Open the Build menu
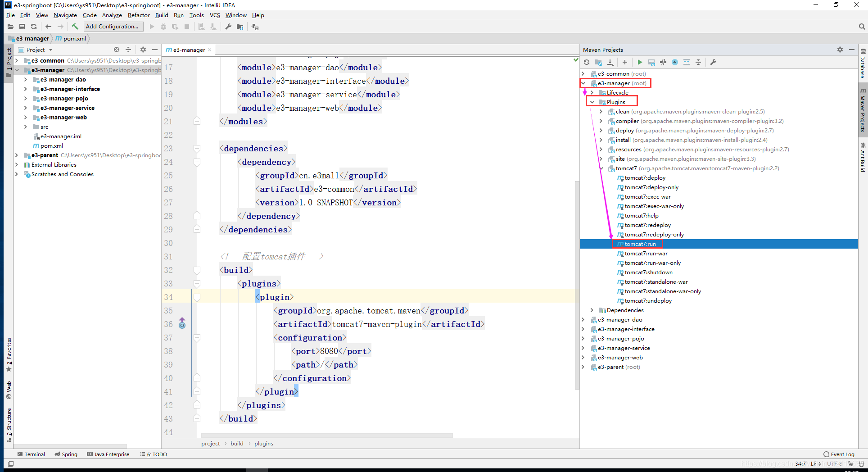Viewport: 868px width, 472px height. click(162, 15)
